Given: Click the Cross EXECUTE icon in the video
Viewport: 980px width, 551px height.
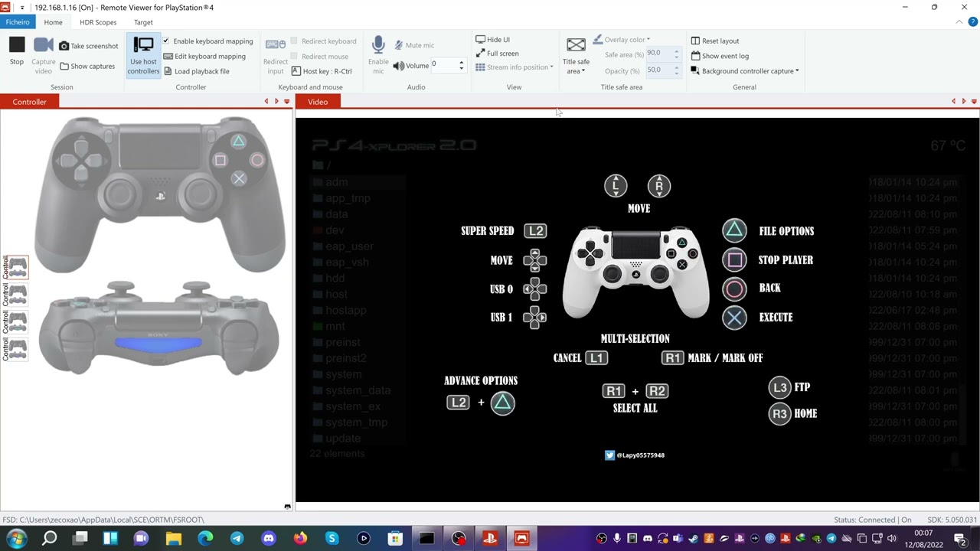Looking at the screenshot, I should coord(734,318).
